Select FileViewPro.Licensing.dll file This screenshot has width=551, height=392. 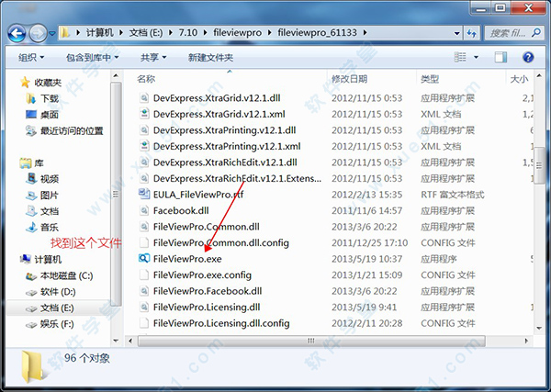[x=207, y=308]
